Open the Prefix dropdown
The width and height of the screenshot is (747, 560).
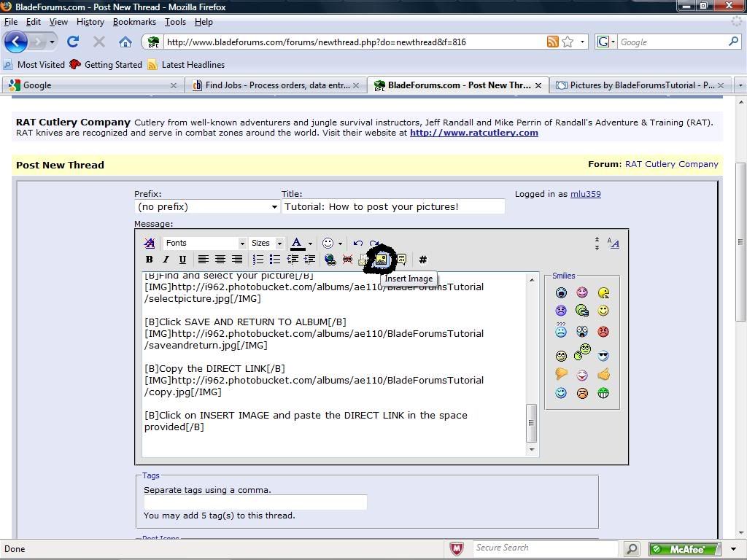click(x=207, y=206)
